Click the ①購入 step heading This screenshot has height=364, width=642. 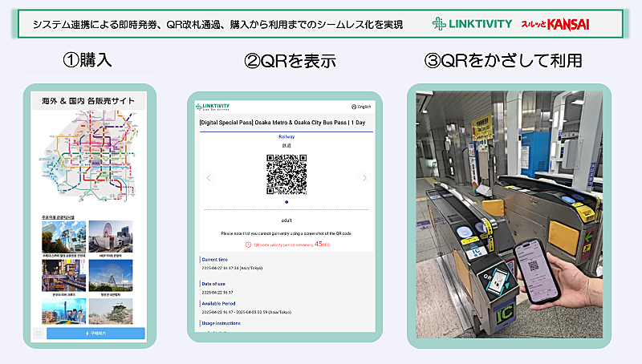pyautogui.click(x=87, y=60)
